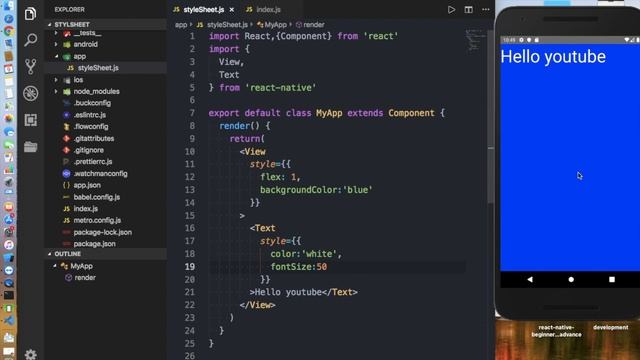Viewport: 640px width, 360px height.
Task: Click 'blue' in backgroundColor line
Action: (358, 190)
